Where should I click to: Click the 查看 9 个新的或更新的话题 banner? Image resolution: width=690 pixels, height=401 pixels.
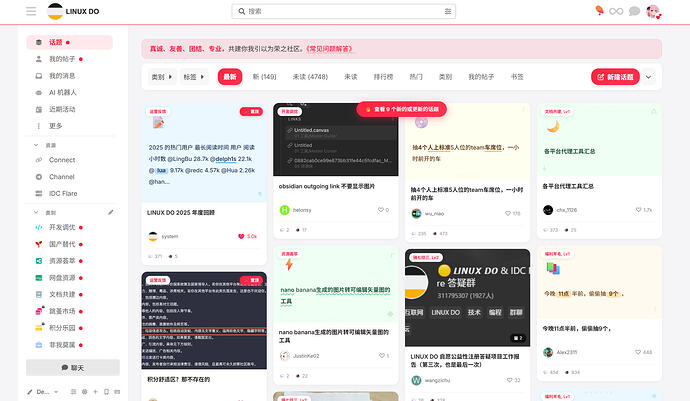402,109
